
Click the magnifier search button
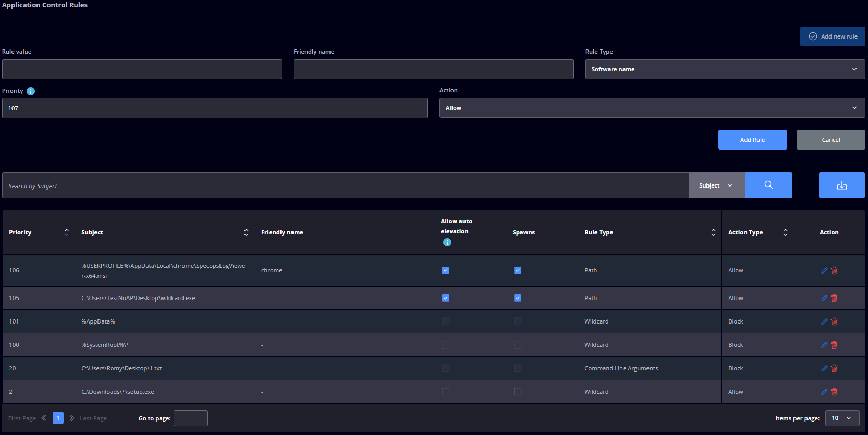(768, 185)
